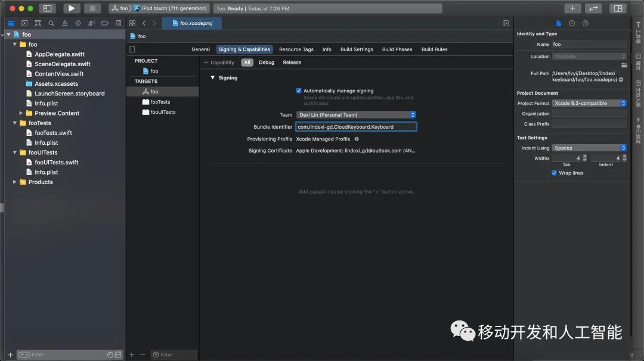Screen dimensions: 644x361
Task: Expand the Preview Content folder
Action: (x=20, y=113)
